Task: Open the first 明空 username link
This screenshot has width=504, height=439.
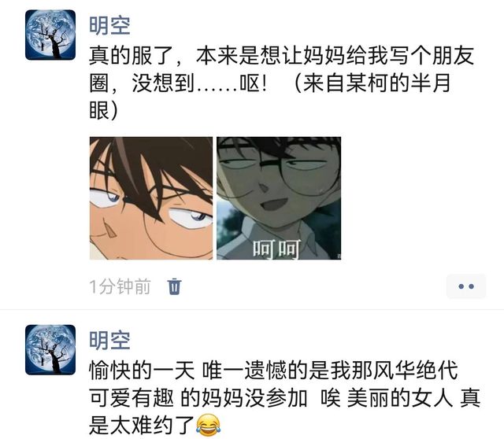Action: point(109,26)
